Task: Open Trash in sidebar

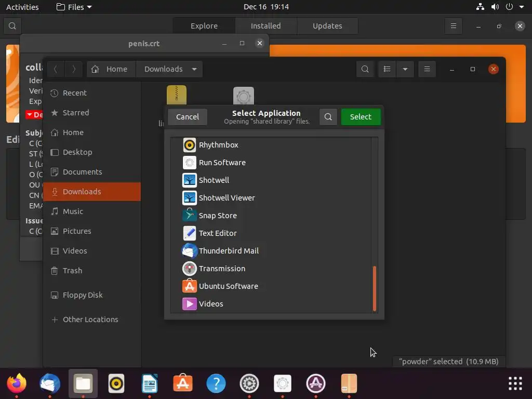Action: pyautogui.click(x=92, y=270)
